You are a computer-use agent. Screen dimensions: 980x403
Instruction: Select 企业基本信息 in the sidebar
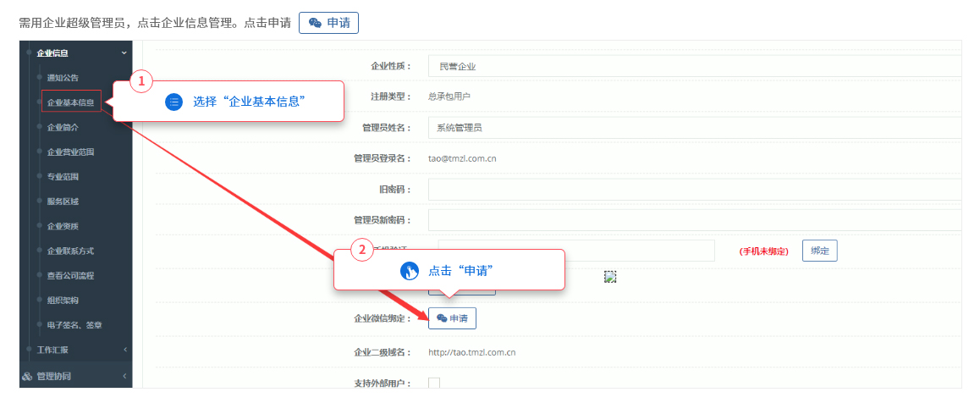point(70,102)
